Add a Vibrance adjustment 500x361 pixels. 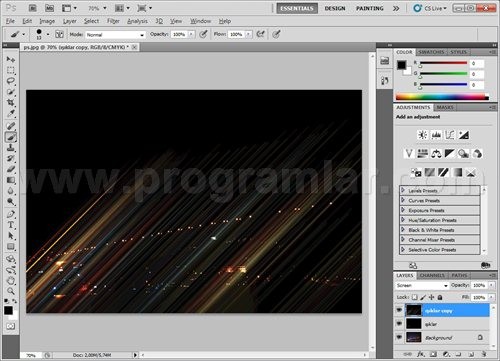(409, 154)
